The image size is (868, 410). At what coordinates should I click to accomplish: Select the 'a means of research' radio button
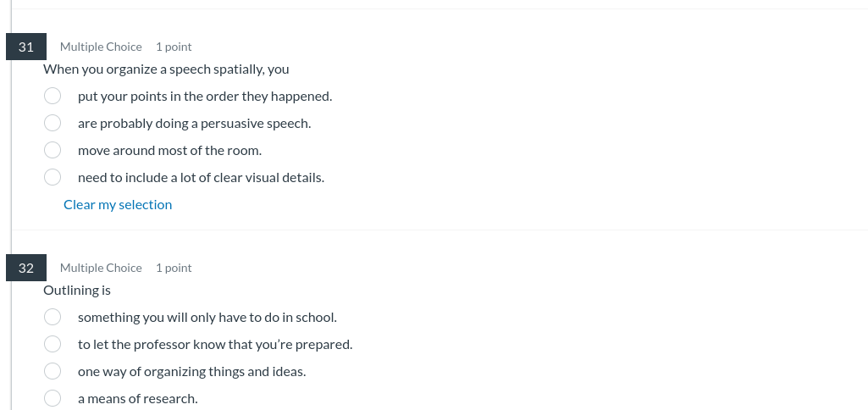[53, 398]
